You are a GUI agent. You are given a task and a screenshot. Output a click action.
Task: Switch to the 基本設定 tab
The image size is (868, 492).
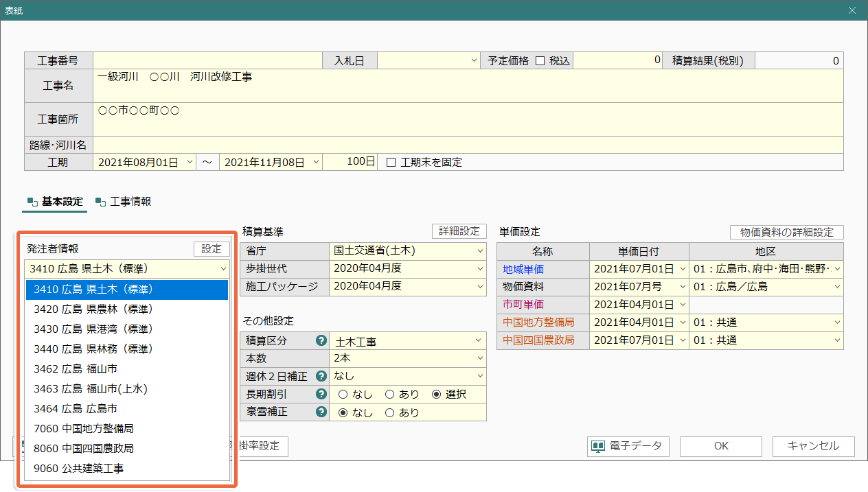click(x=55, y=202)
